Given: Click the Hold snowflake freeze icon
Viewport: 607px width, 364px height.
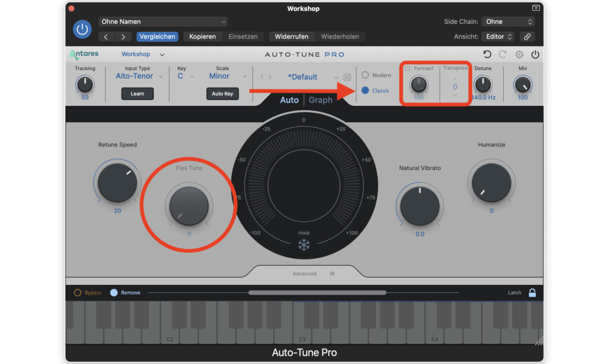Looking at the screenshot, I should click(304, 245).
